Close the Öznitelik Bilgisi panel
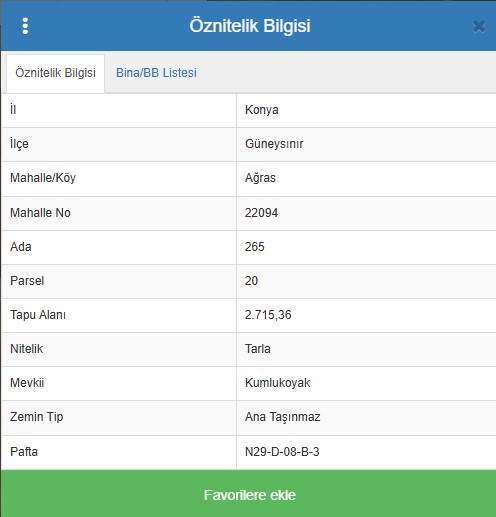 coord(479,26)
